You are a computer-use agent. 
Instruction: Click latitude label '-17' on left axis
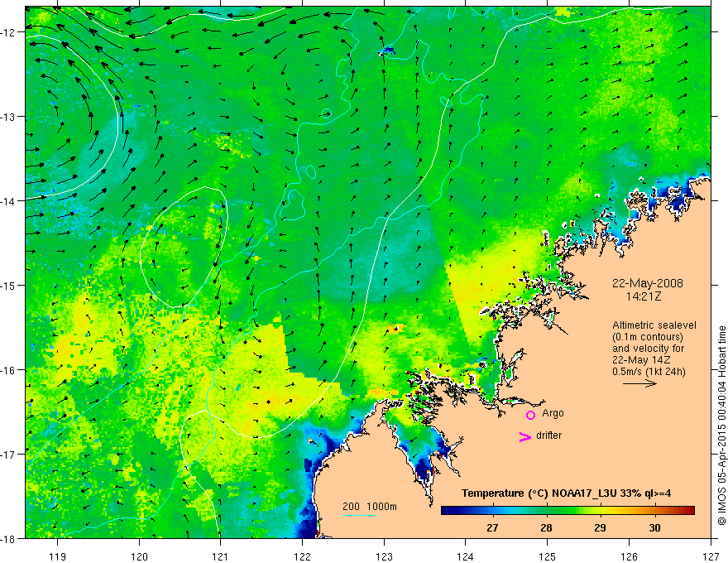click(x=8, y=455)
